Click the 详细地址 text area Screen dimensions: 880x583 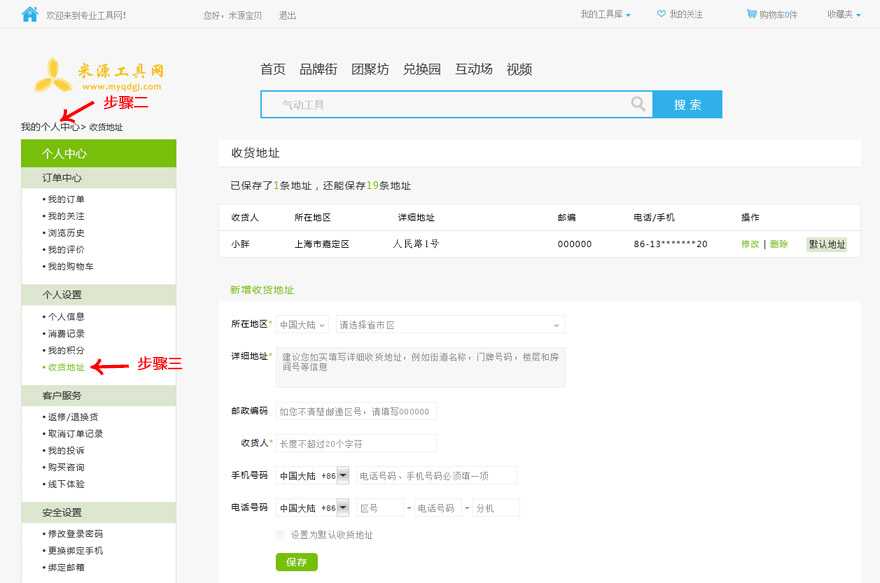pyautogui.click(x=420, y=368)
